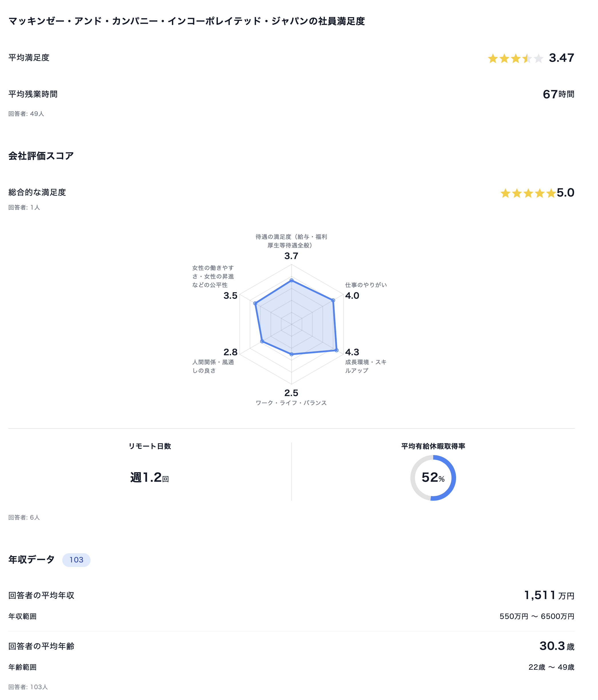Select the radar point for 成長環境 4.3
598x700 pixels.
tap(336, 350)
